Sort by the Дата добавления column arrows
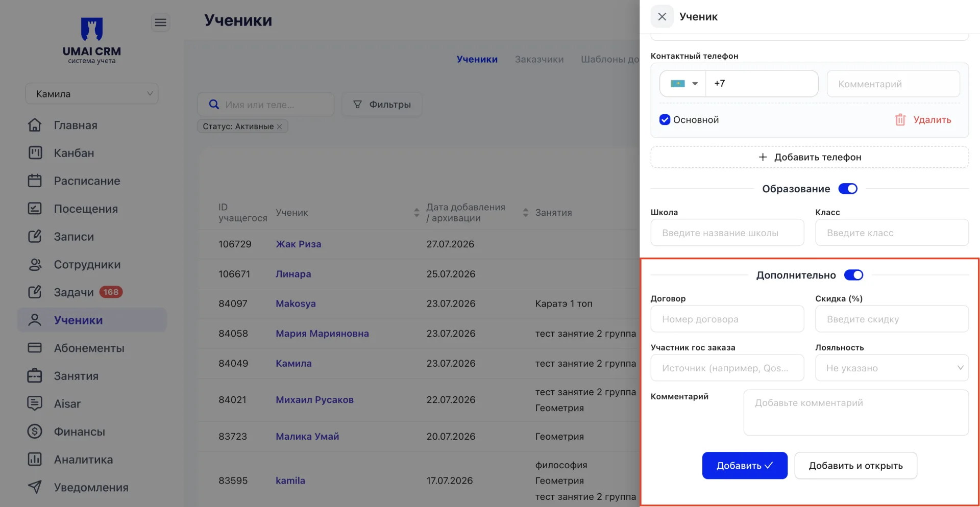Viewport: 980px width, 507px height. click(526, 213)
